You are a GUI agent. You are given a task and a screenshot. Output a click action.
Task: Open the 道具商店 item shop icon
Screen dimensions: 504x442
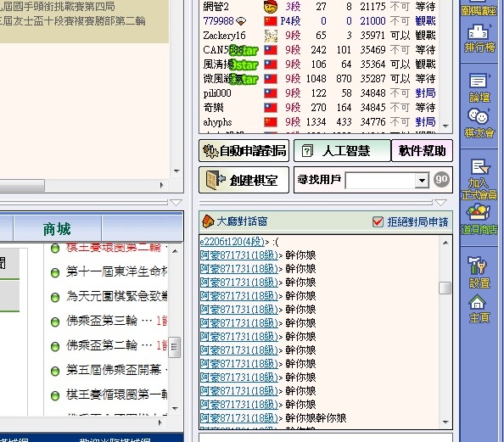point(479,220)
